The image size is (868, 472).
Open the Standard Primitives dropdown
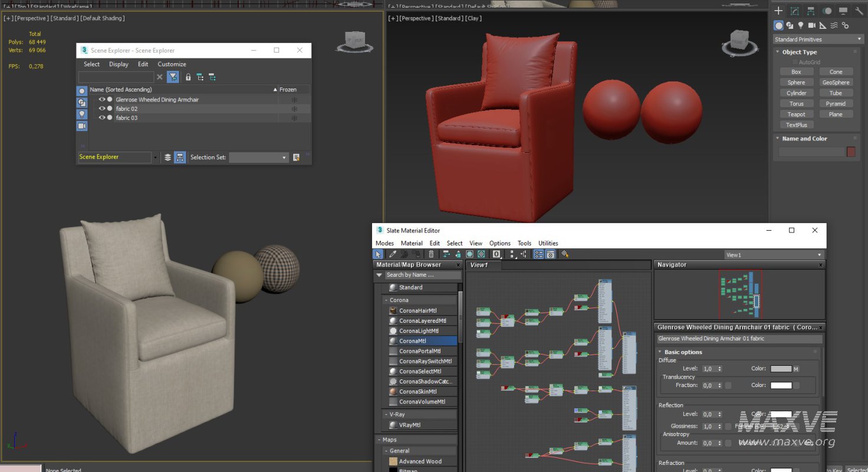pyautogui.click(x=818, y=40)
